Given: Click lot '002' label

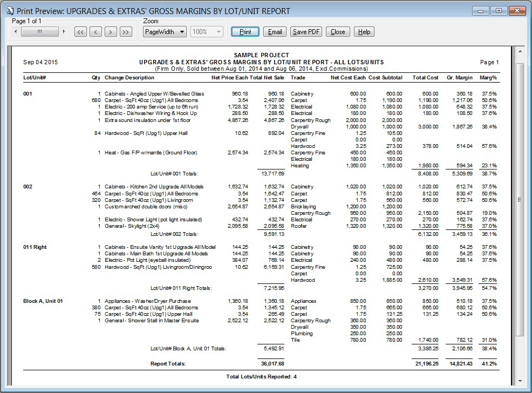Looking at the screenshot, I should pyautogui.click(x=28, y=187).
